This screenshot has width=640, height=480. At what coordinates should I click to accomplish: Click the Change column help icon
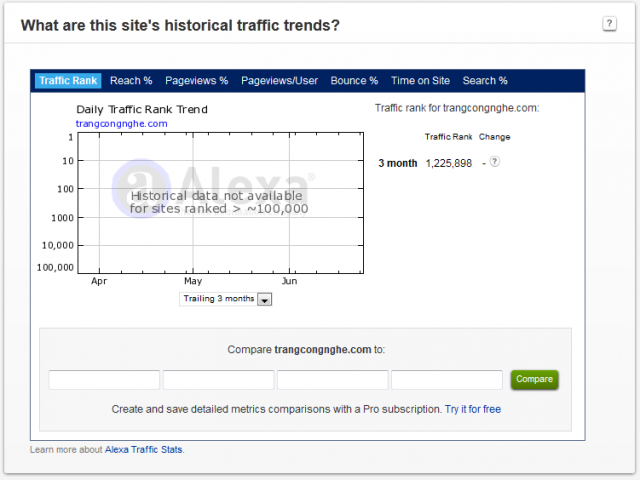(494, 162)
